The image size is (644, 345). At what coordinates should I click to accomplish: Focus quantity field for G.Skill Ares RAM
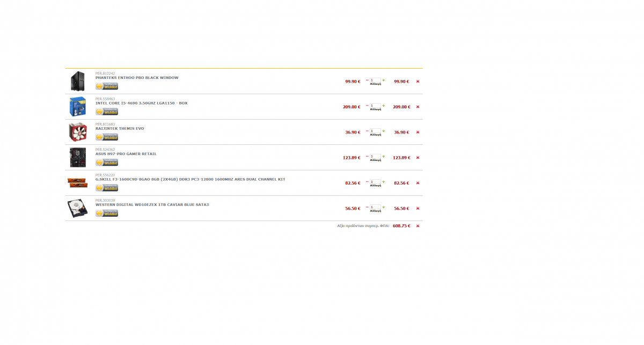coord(375,181)
